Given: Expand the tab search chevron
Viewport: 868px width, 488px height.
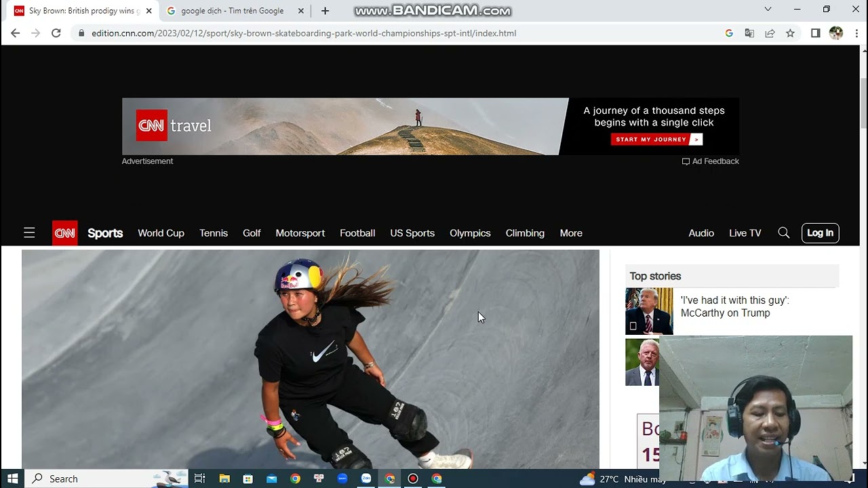Looking at the screenshot, I should (768, 9).
